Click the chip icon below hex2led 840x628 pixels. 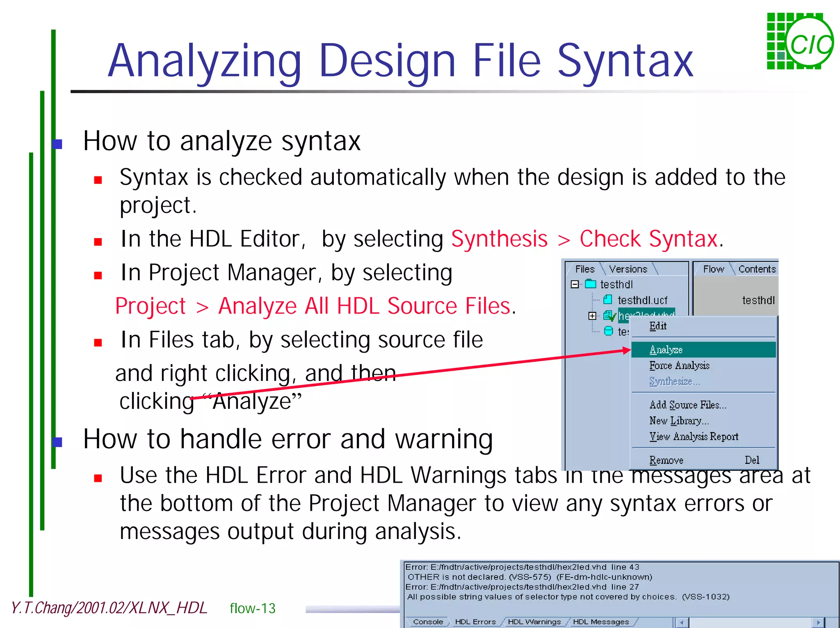(609, 331)
